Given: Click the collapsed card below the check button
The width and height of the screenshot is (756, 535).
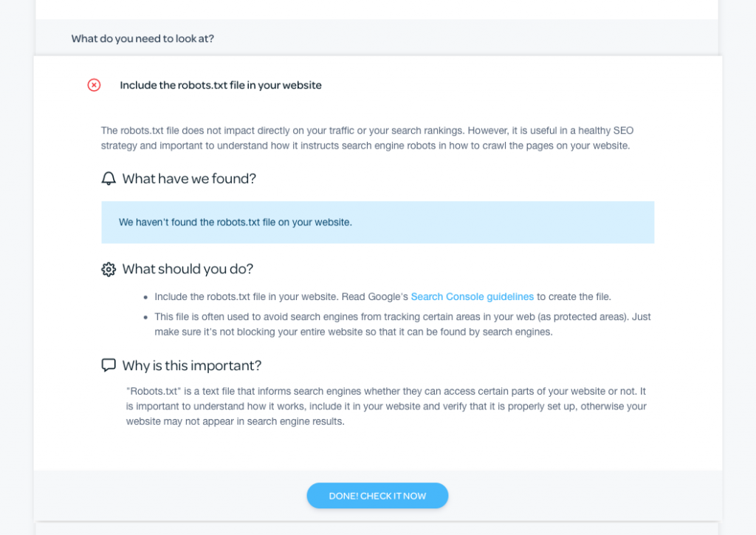Looking at the screenshot, I should click(377, 528).
